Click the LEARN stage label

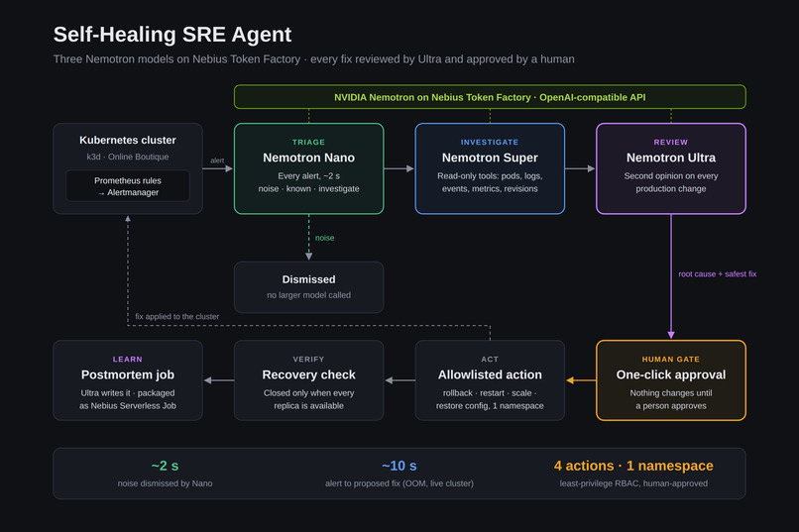pyautogui.click(x=128, y=360)
